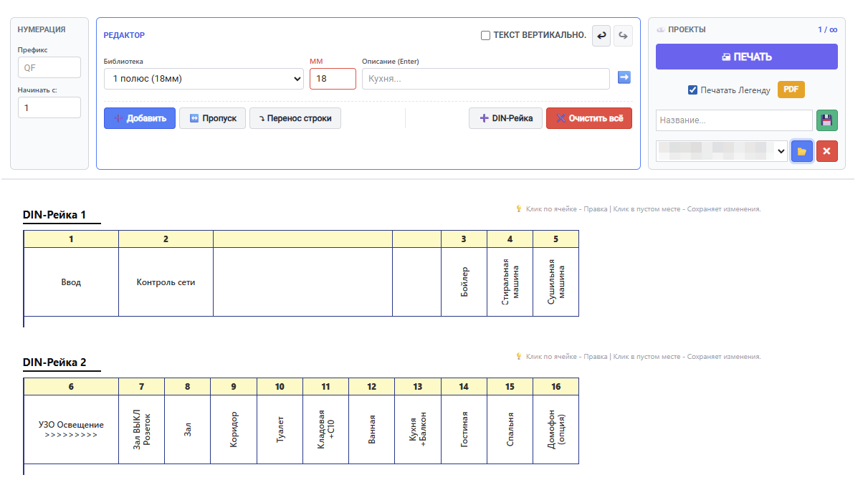Edit the Контроль сети table cell

[x=166, y=282]
